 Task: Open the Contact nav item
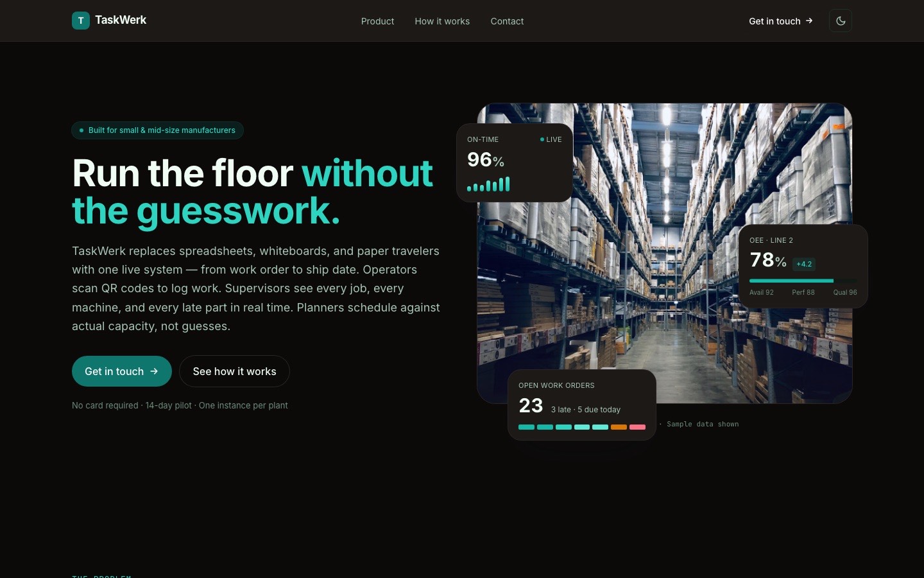(x=507, y=21)
